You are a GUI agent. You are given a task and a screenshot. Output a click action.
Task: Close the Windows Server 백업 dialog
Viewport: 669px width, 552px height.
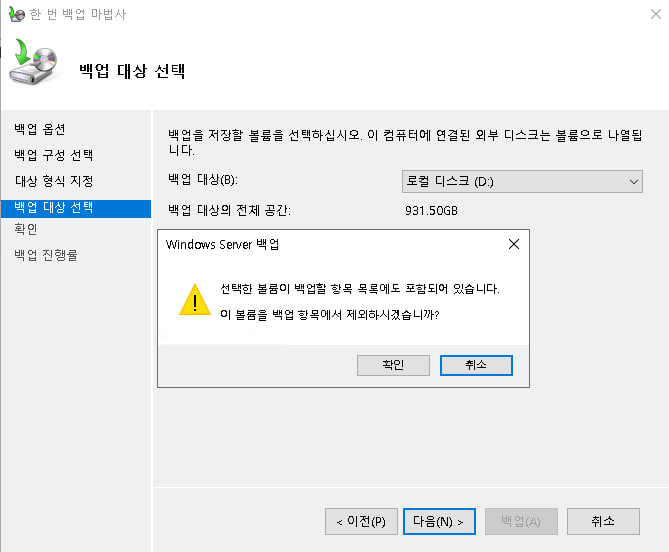[513, 244]
